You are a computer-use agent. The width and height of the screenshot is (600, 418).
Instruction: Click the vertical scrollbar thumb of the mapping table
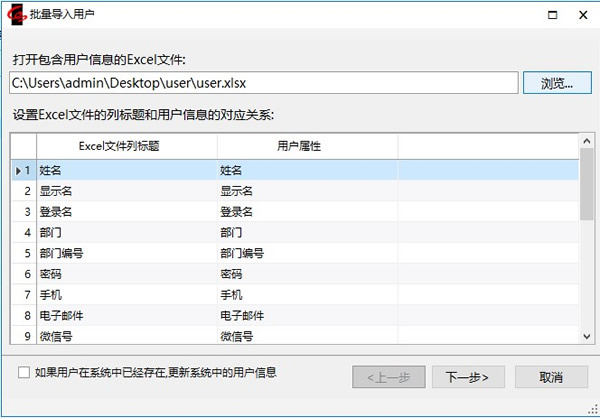point(587,185)
